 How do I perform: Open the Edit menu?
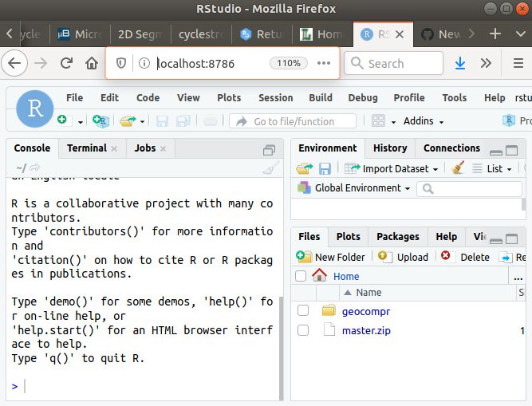click(109, 97)
